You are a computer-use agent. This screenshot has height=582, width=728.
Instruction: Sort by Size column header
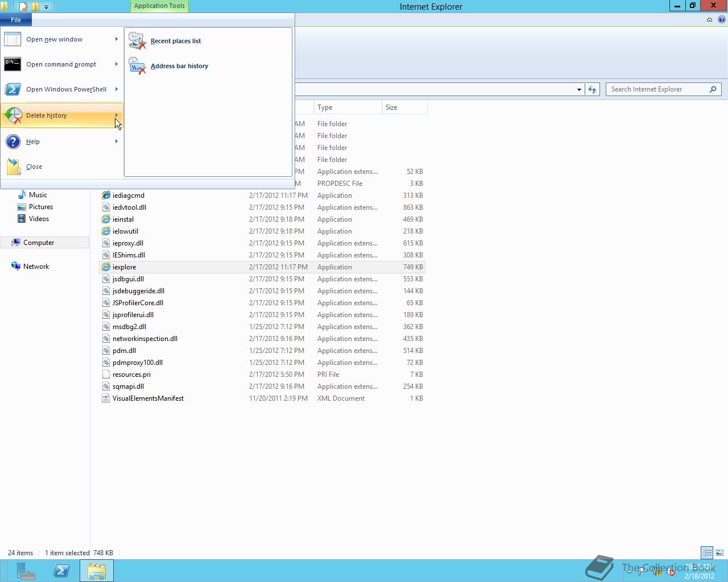404,107
